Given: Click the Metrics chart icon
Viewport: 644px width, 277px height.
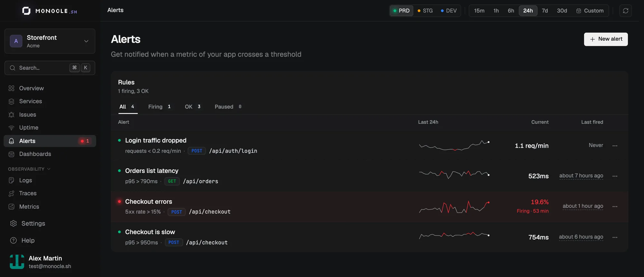Looking at the screenshot, I should 12,207.
